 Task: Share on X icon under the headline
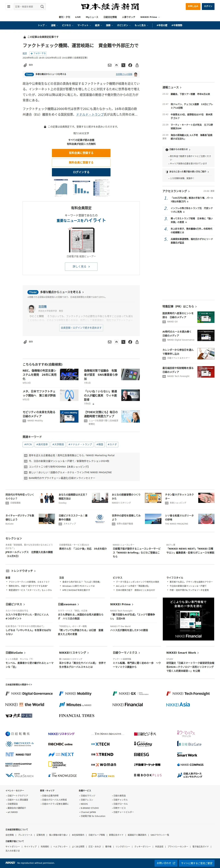pyautogui.click(x=123, y=65)
